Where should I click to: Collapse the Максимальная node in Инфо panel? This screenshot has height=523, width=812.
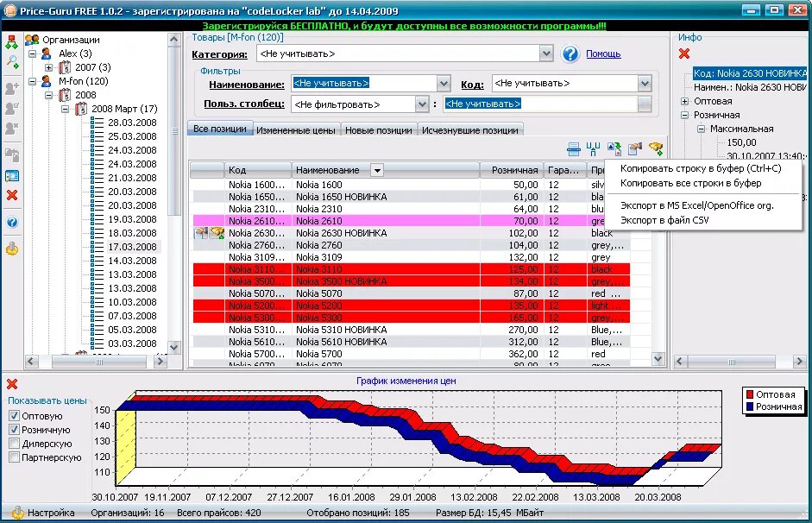702,129
